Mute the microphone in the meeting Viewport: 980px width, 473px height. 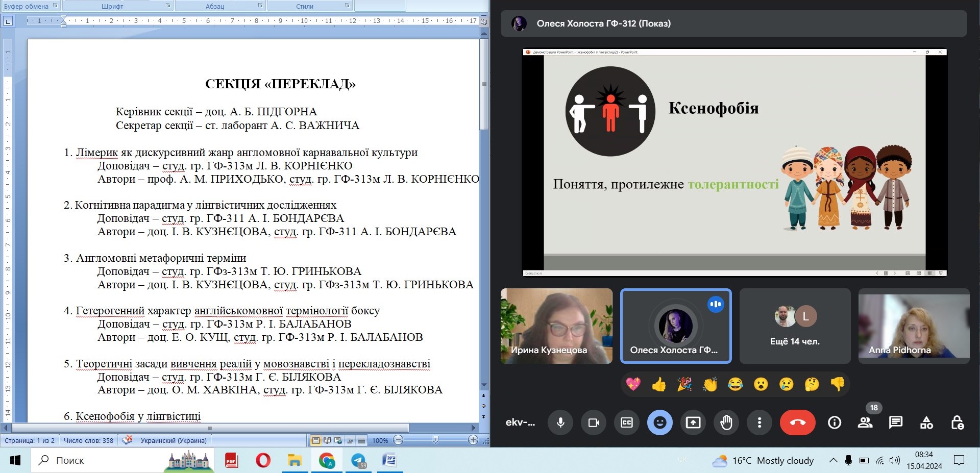click(560, 422)
